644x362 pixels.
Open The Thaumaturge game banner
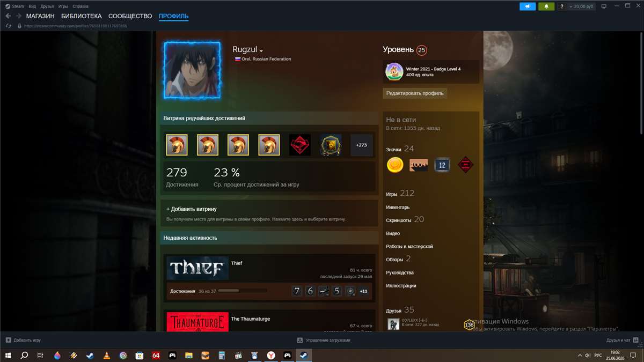pyautogui.click(x=197, y=322)
